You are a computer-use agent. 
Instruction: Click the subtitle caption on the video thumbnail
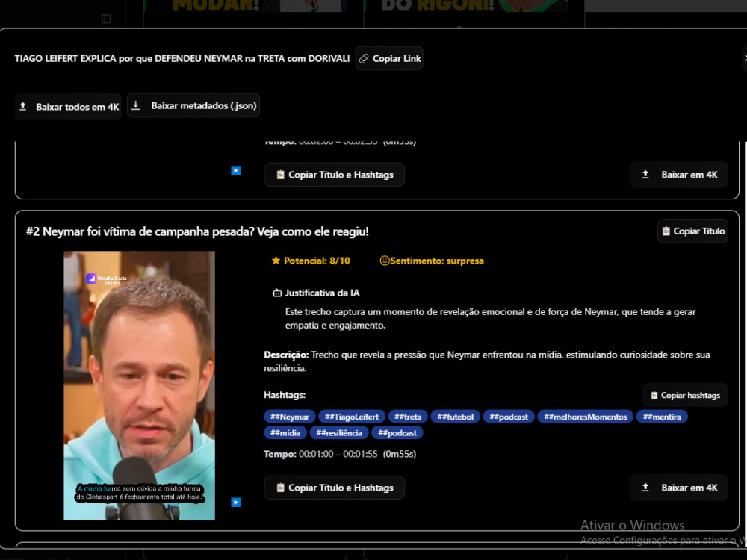pos(140,493)
